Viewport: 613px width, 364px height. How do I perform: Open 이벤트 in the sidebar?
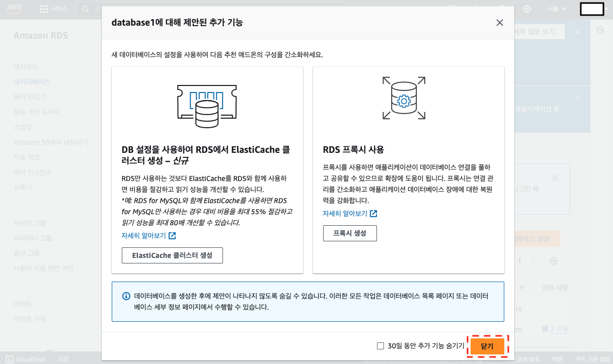point(23,304)
